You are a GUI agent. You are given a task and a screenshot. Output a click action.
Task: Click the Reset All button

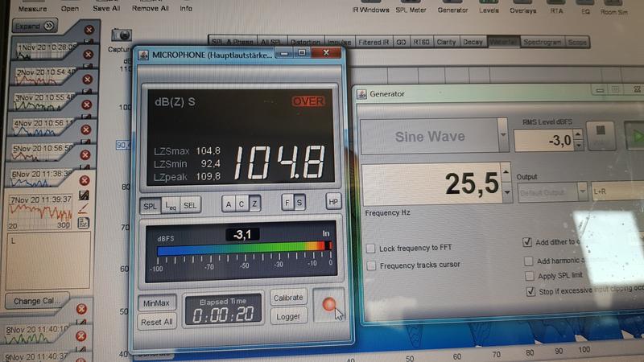pyautogui.click(x=156, y=323)
